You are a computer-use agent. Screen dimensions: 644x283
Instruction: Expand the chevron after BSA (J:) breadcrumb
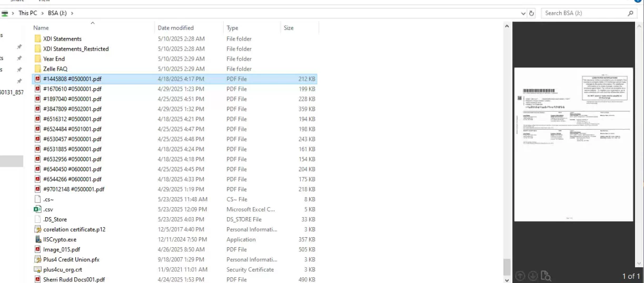(72, 13)
